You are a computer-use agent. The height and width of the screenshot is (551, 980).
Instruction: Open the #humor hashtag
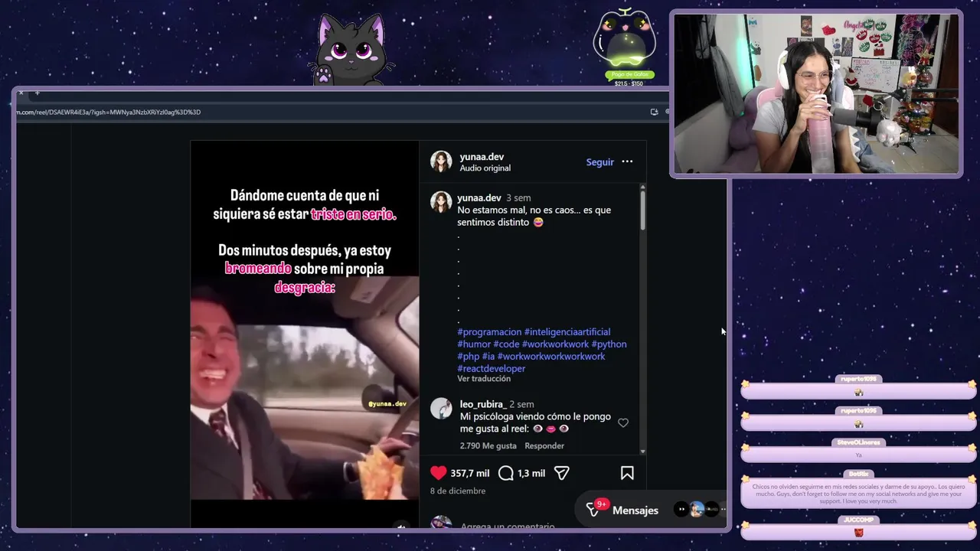coord(474,344)
